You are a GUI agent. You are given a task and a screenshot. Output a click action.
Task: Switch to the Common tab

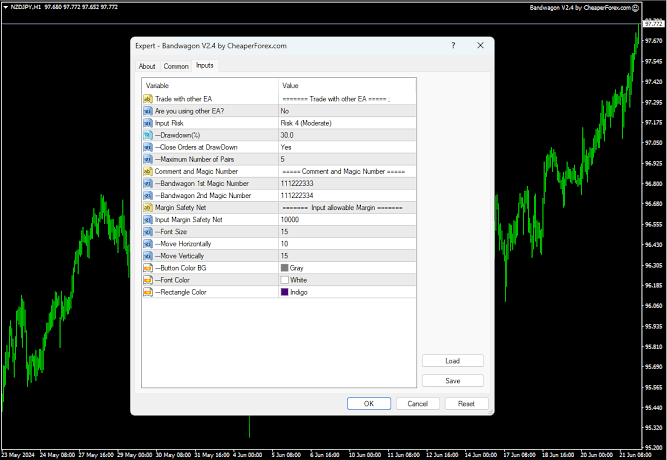(176, 66)
